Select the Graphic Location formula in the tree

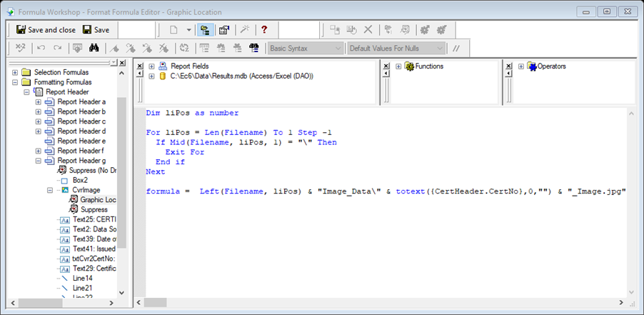point(98,200)
